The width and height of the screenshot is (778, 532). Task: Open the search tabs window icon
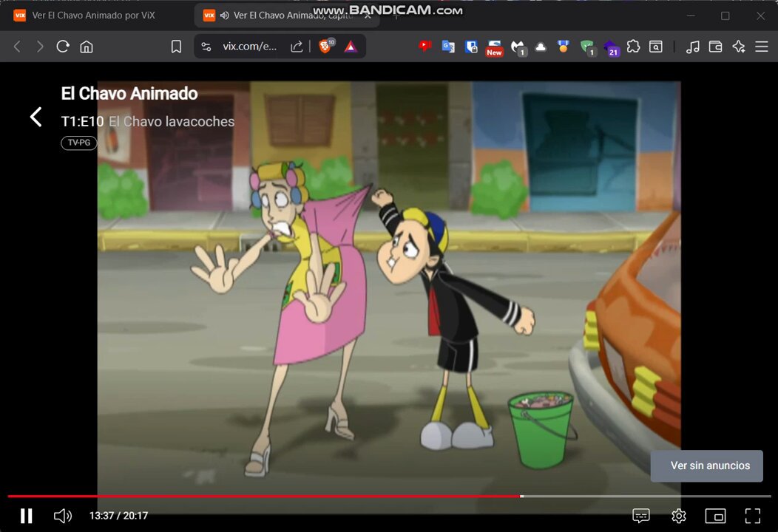656,47
